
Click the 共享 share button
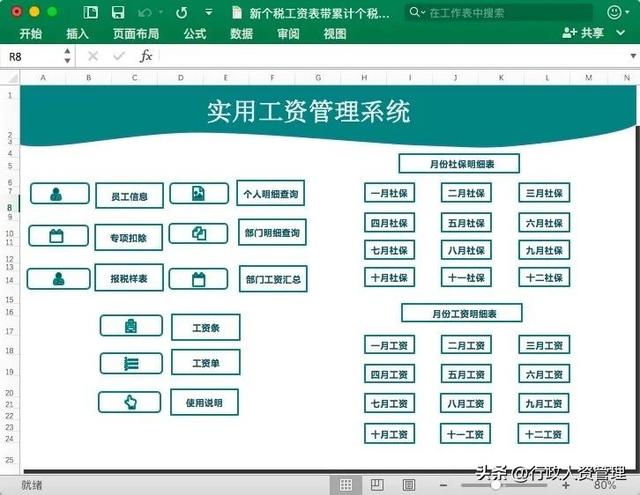click(x=582, y=33)
